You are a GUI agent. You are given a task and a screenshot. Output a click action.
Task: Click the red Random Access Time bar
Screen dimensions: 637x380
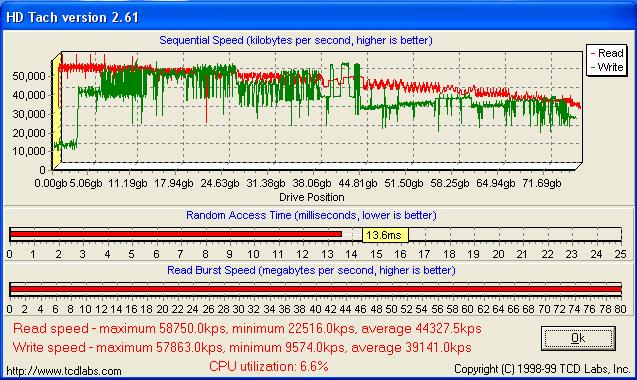(176, 234)
